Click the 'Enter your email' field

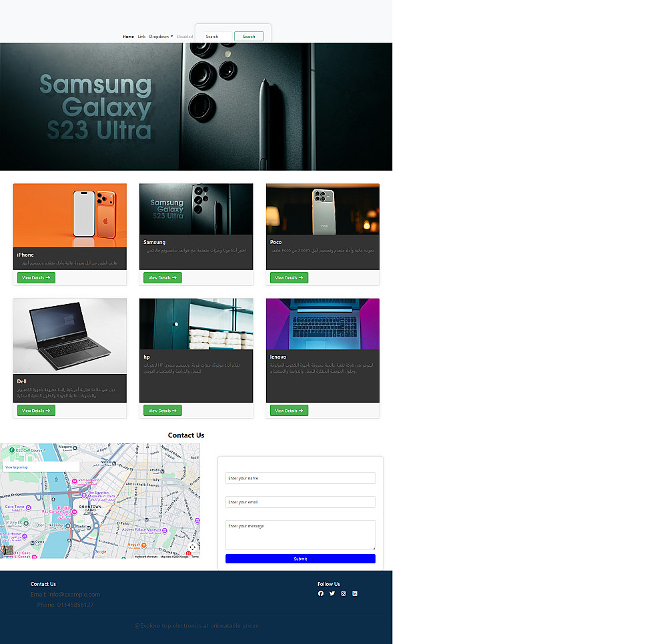[x=300, y=502]
